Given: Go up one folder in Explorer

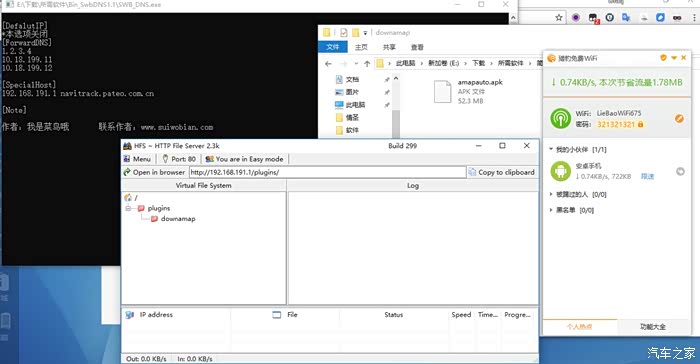Looking at the screenshot, I should coord(367,64).
